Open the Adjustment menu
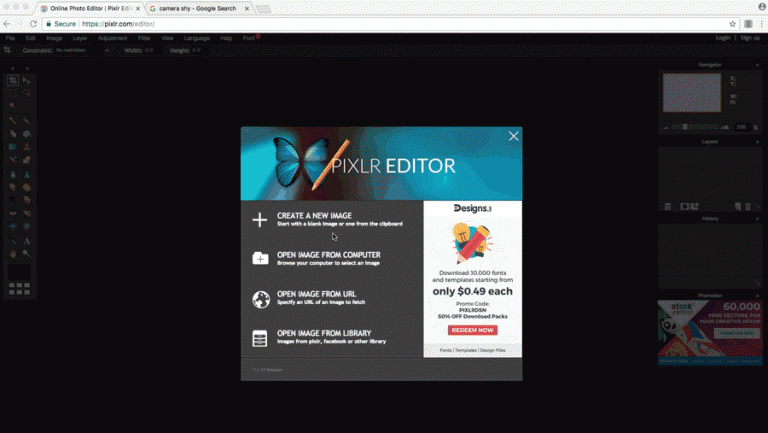 [112, 38]
